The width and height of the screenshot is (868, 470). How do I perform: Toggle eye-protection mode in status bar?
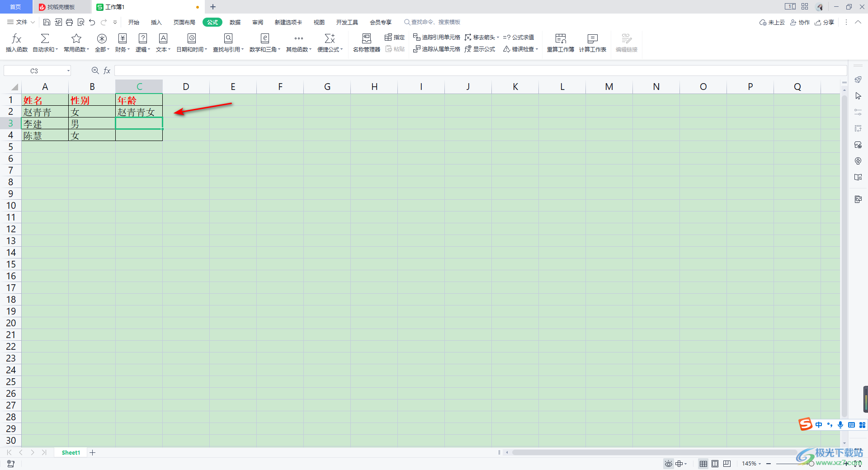pos(669,464)
